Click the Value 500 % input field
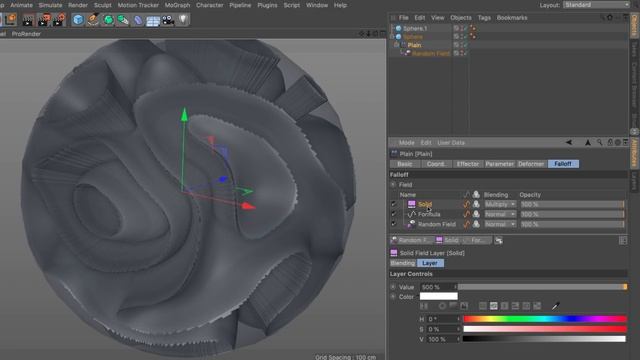This screenshot has height=360, width=640. pyautogui.click(x=438, y=287)
